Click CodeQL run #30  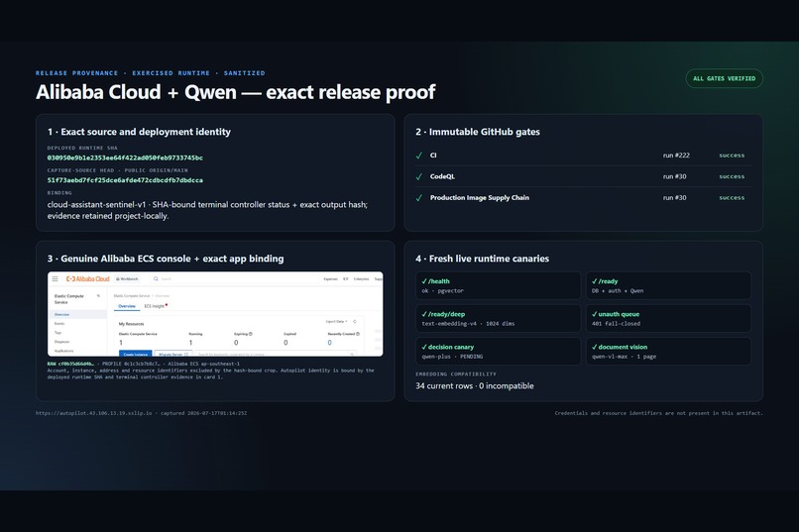click(675, 176)
